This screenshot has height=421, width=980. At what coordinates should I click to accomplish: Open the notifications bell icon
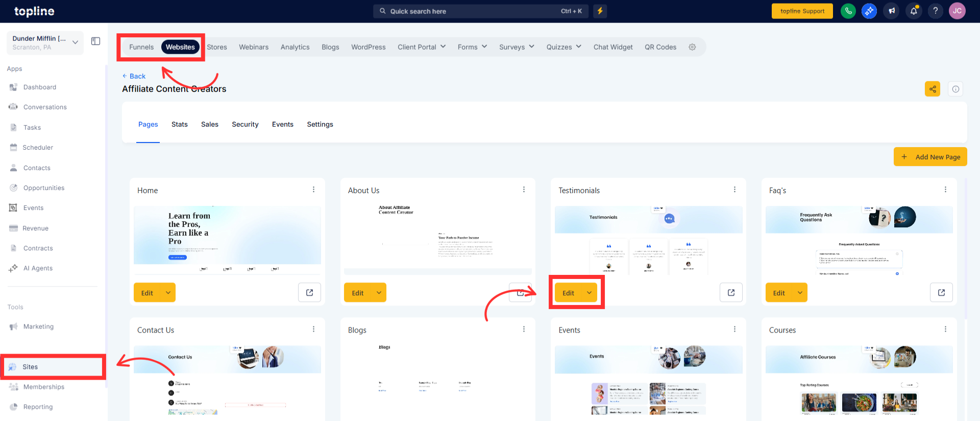click(914, 11)
